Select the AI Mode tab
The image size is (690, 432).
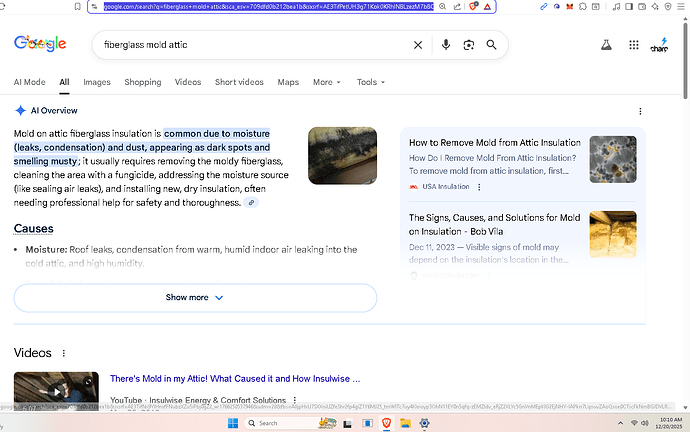click(x=29, y=82)
